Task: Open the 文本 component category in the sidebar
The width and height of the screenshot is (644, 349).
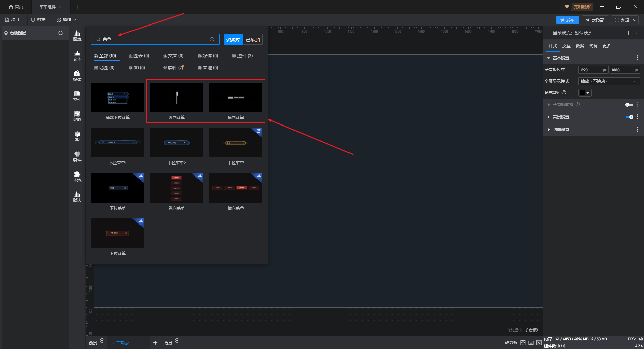Action: click(x=77, y=56)
